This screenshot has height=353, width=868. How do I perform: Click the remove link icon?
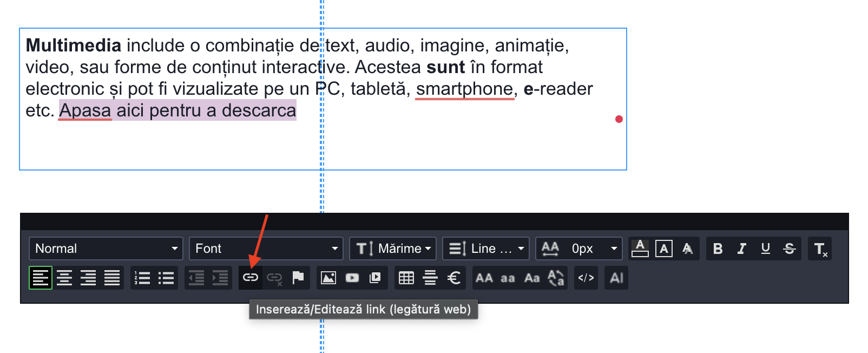coord(274,278)
